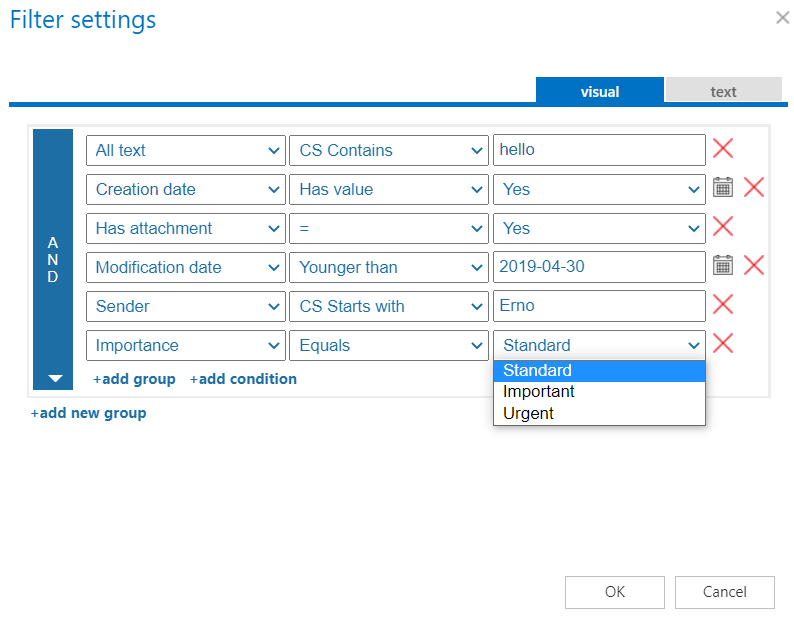Open the Younger than operator dropdown
Viewport: 794px width, 622px height.
389,267
